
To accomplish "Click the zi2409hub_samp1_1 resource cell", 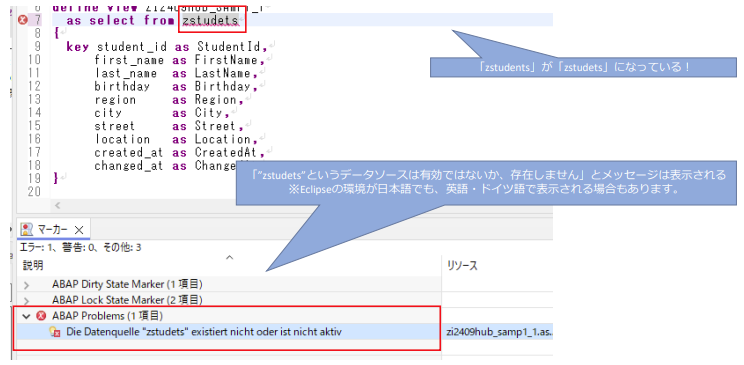I will pyautogui.click(x=499, y=332).
